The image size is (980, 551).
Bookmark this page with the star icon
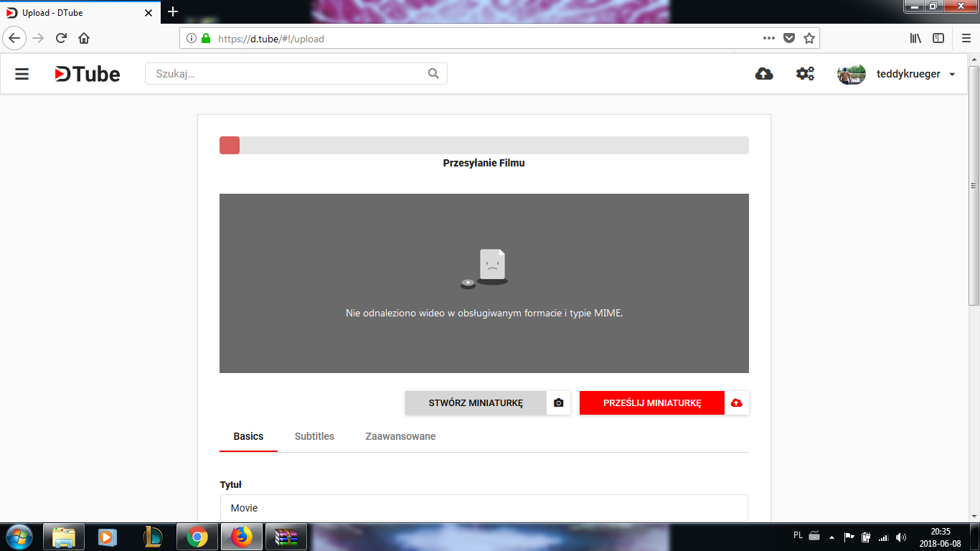(809, 39)
